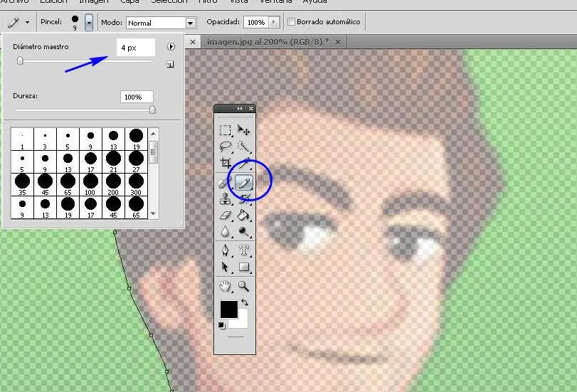Click brush list scrollbar up arrow

(x=154, y=133)
